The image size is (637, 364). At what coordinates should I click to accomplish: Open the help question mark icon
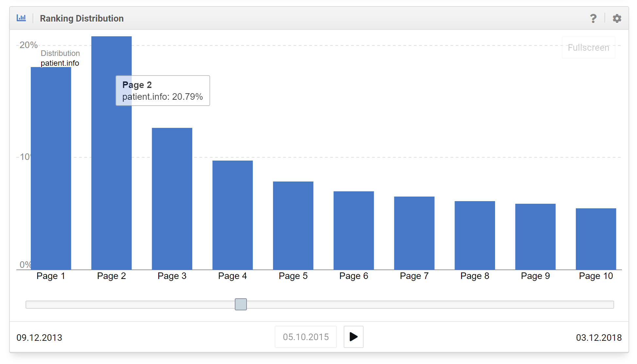(x=593, y=18)
